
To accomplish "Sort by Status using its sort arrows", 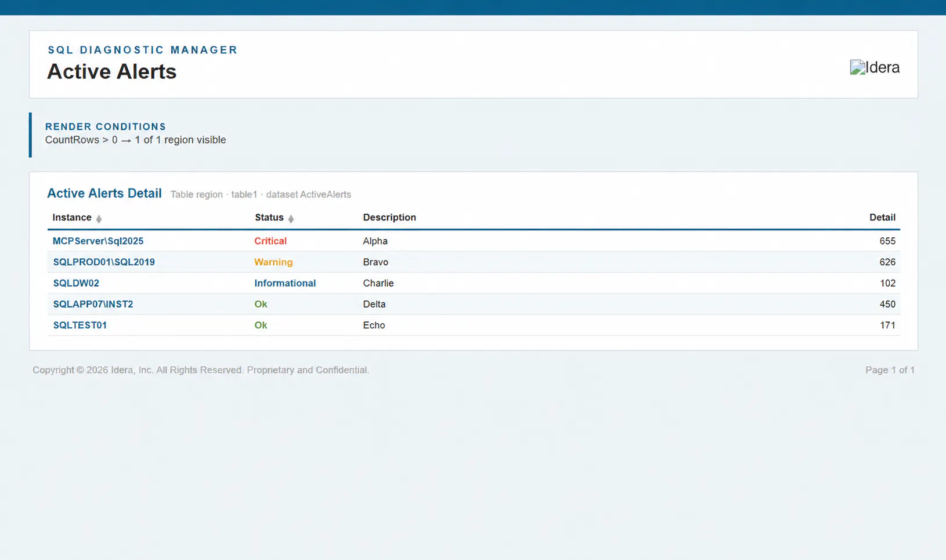I will (x=291, y=219).
